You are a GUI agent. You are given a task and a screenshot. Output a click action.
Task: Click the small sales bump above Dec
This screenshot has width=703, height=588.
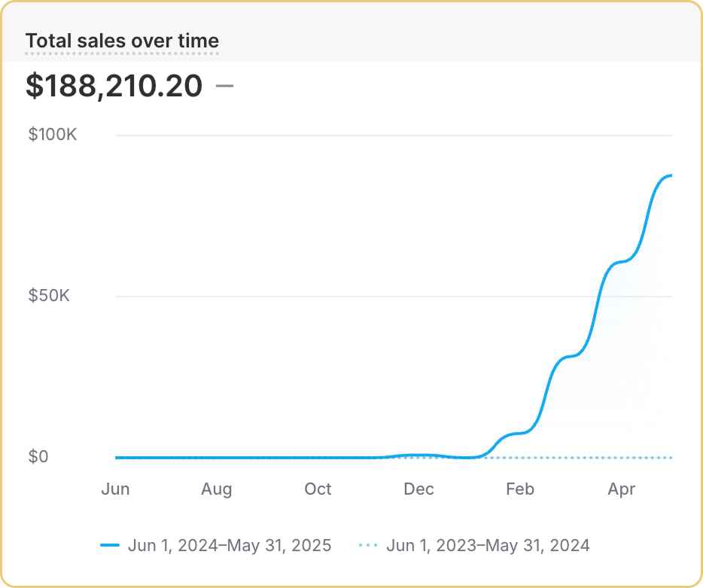pyautogui.click(x=418, y=455)
